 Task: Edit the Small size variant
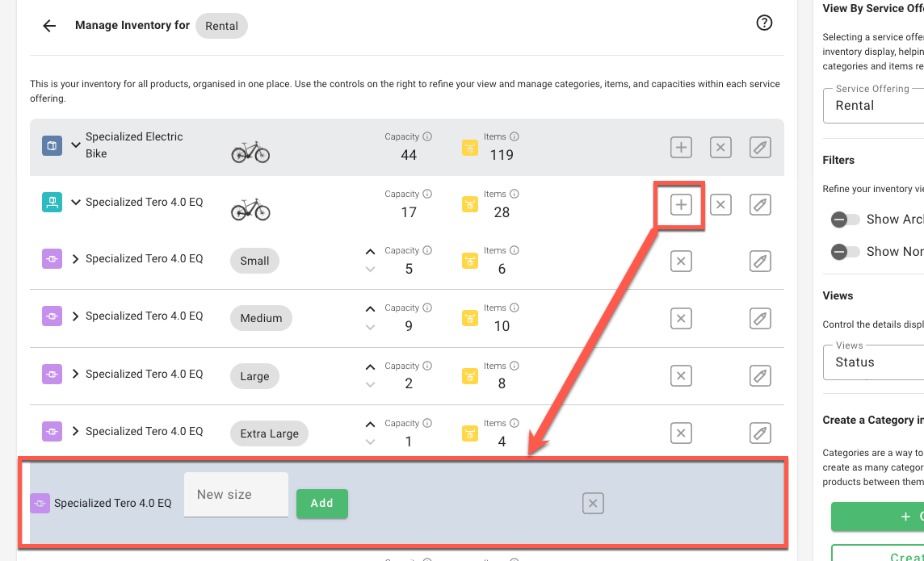pos(760,262)
